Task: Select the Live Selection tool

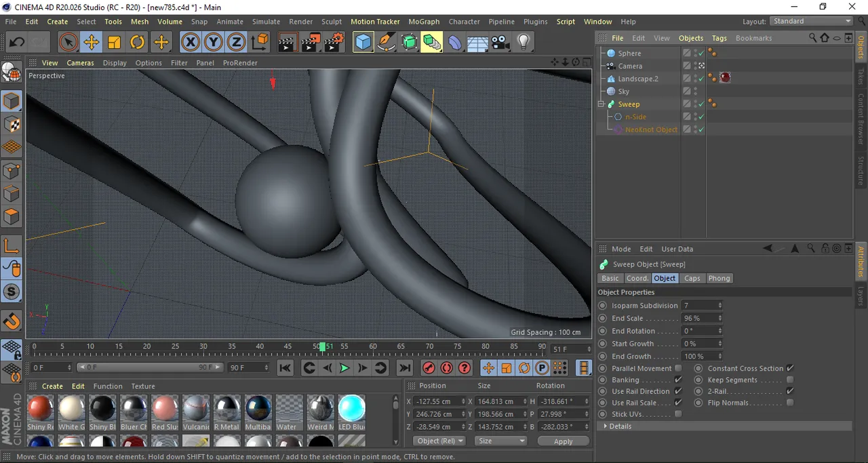Action: (68, 43)
